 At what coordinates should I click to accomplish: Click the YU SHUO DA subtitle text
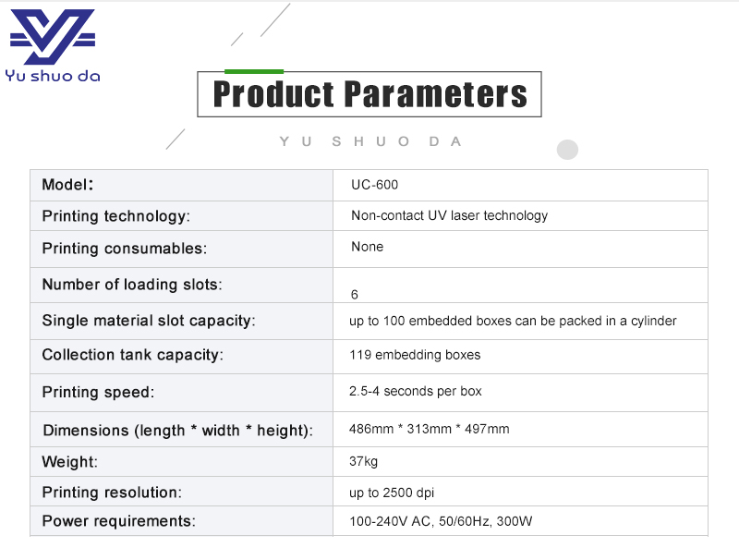coord(369,141)
